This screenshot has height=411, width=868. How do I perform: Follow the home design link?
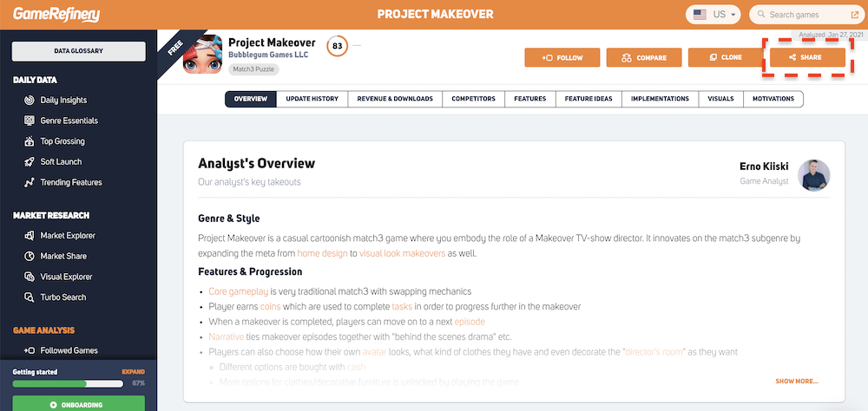click(x=322, y=253)
